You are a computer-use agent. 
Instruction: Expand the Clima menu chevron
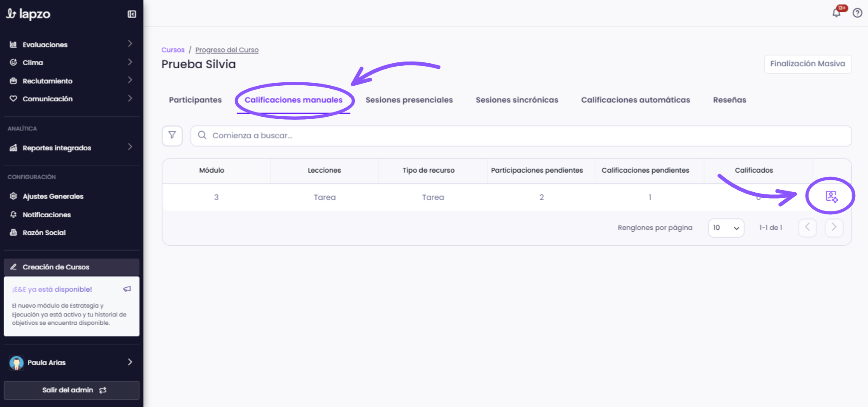(130, 62)
